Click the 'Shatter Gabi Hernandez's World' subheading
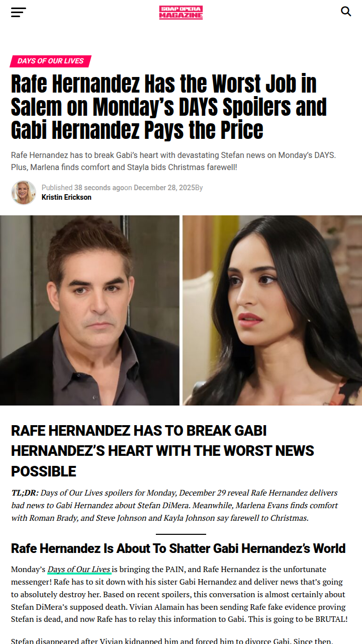 coord(178,548)
